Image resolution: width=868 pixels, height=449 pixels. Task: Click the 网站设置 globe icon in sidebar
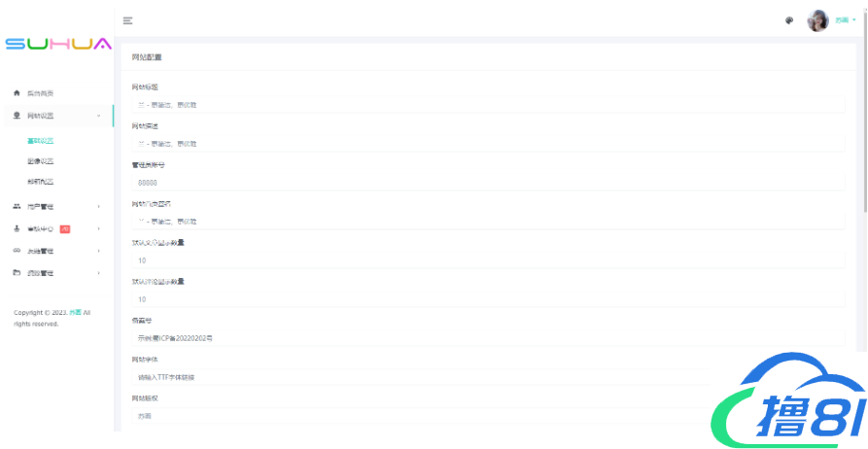click(17, 116)
